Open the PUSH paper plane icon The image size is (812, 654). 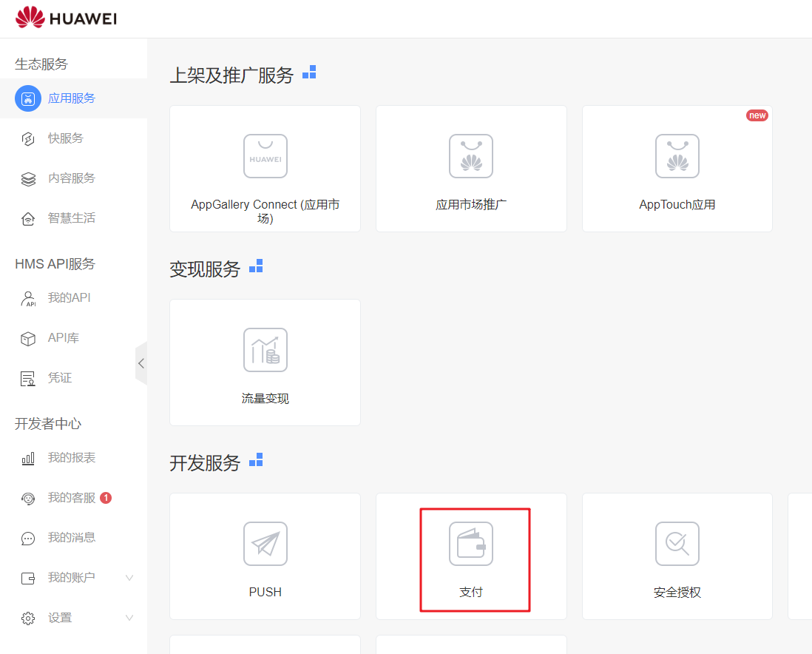click(x=265, y=544)
